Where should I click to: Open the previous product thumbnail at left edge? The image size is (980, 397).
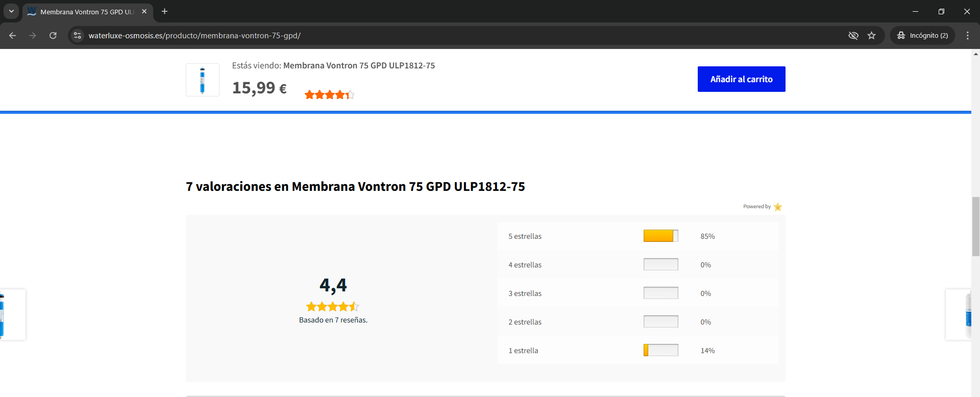click(12, 314)
